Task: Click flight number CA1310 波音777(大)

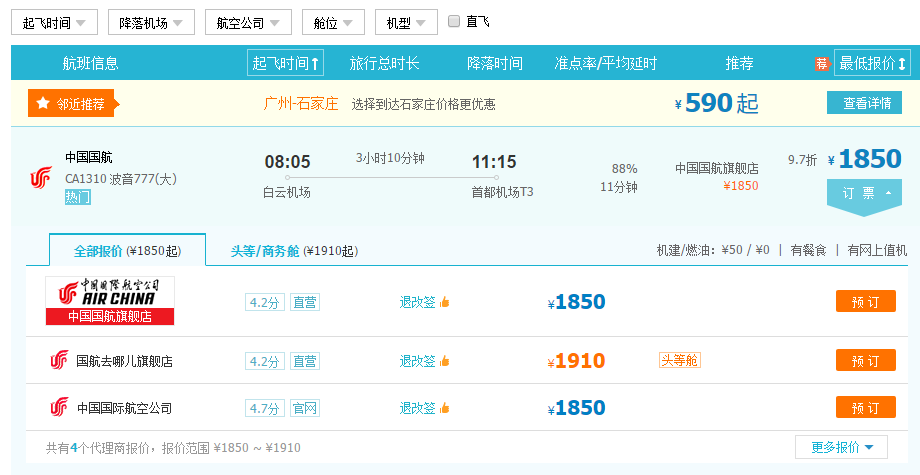Action: click(x=121, y=178)
